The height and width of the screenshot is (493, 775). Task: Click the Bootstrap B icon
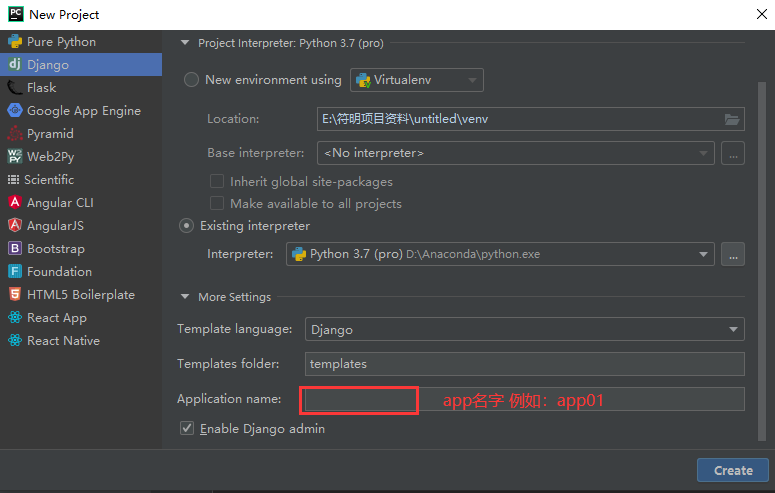pyautogui.click(x=15, y=248)
